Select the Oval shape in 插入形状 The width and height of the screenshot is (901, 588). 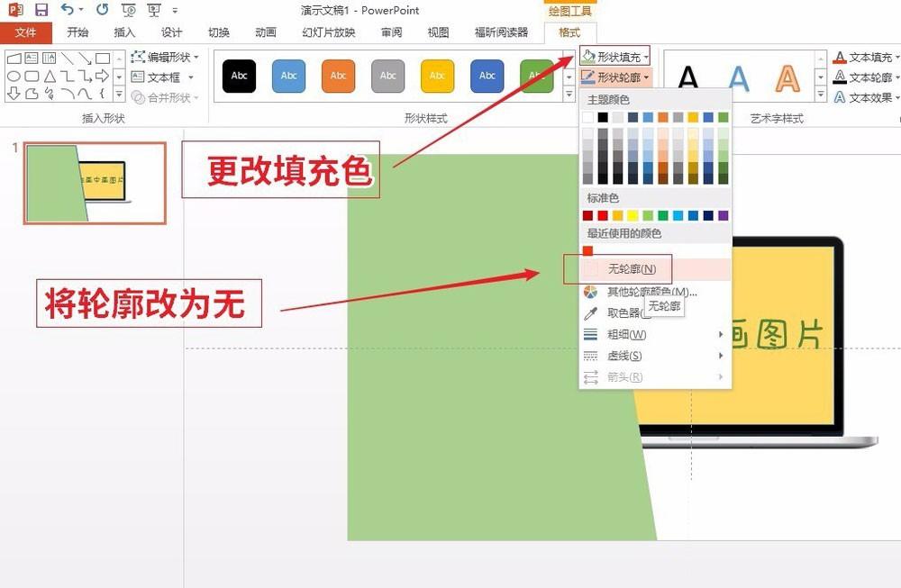[14, 75]
